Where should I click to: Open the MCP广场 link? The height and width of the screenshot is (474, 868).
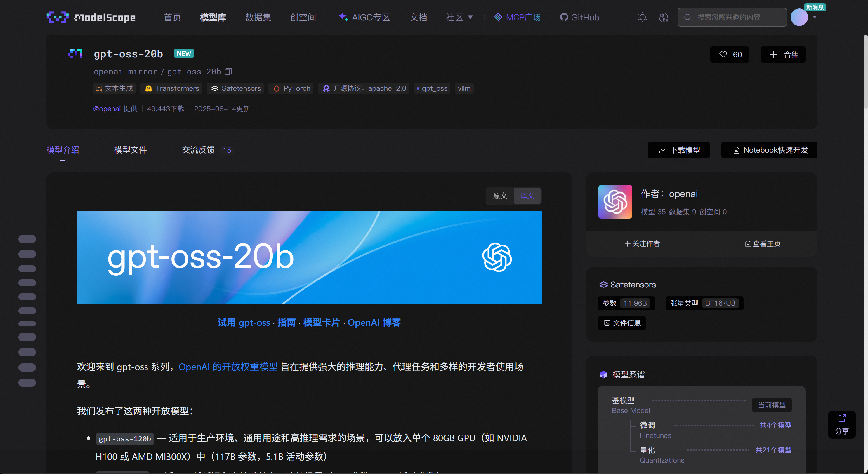pos(517,17)
